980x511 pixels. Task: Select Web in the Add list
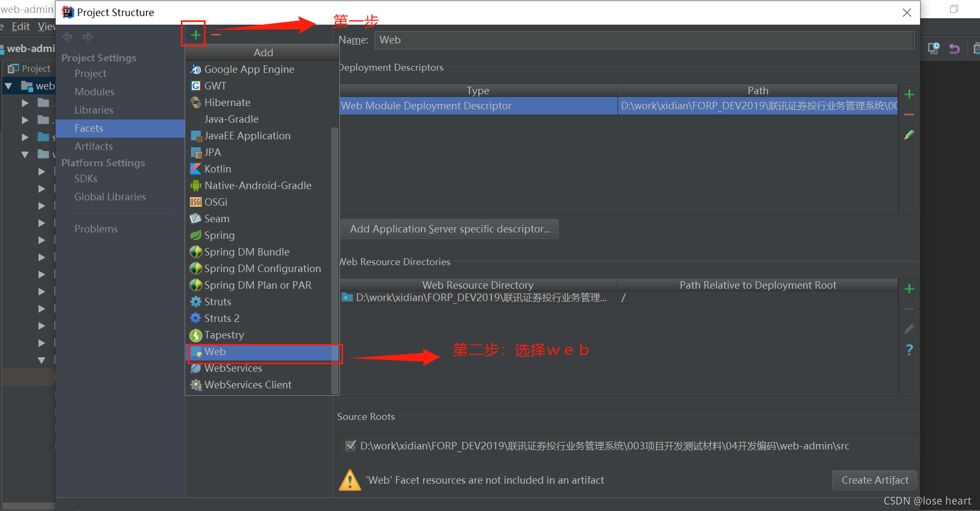tap(259, 351)
